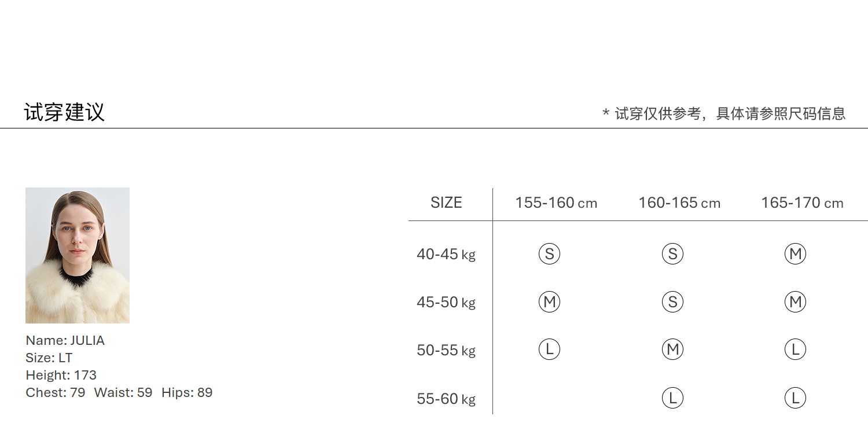Click the L size icon for 50-55 kg, 155-160 cm
The width and height of the screenshot is (868, 423).
pos(549,349)
